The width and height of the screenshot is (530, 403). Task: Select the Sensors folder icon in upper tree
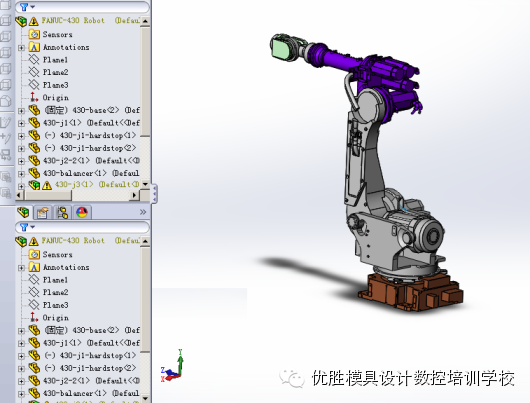click(x=34, y=34)
